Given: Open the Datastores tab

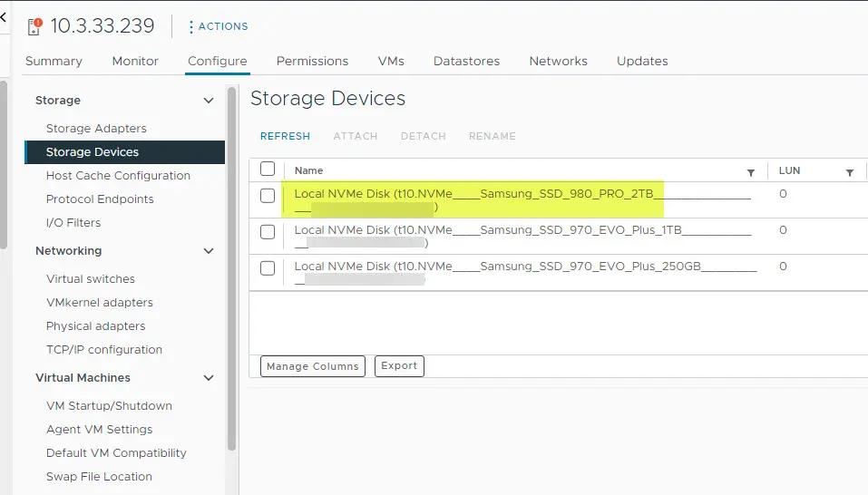Looking at the screenshot, I should click(x=466, y=61).
